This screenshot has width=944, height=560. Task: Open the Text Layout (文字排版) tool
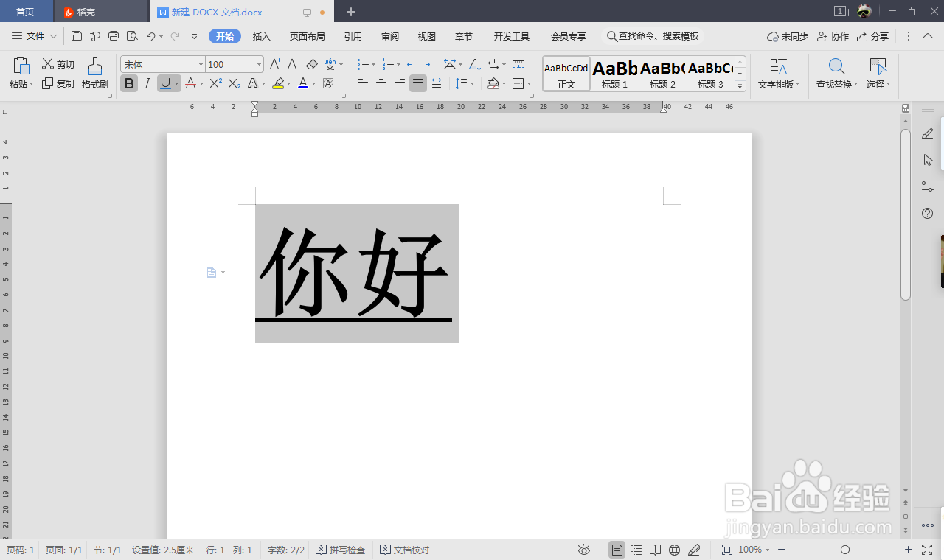pyautogui.click(x=779, y=73)
